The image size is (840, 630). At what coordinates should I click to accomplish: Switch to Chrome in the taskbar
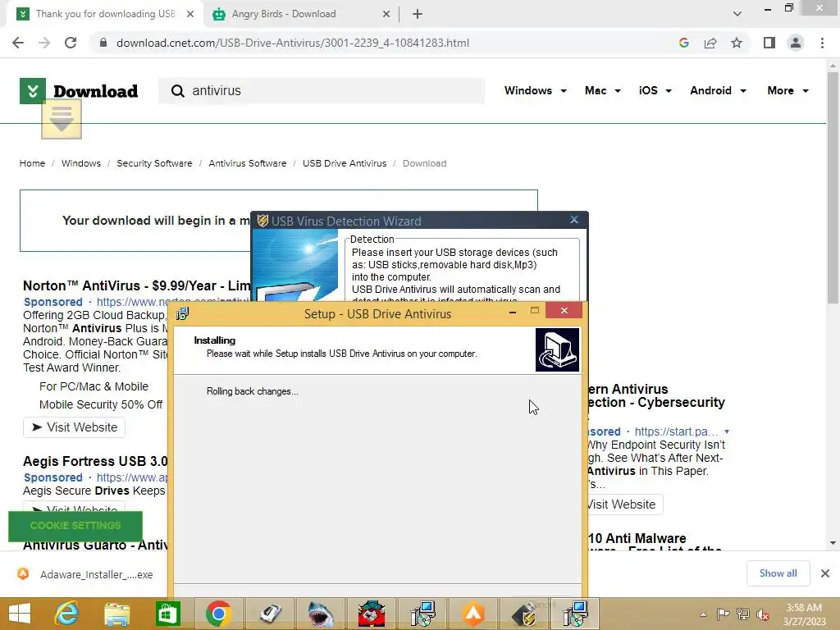[x=218, y=614]
